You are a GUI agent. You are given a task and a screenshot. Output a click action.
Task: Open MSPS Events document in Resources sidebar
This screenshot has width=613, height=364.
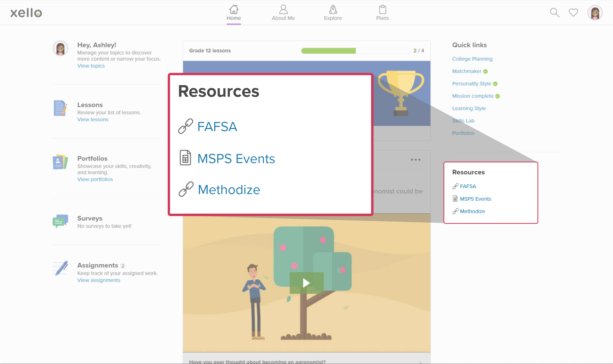click(475, 199)
